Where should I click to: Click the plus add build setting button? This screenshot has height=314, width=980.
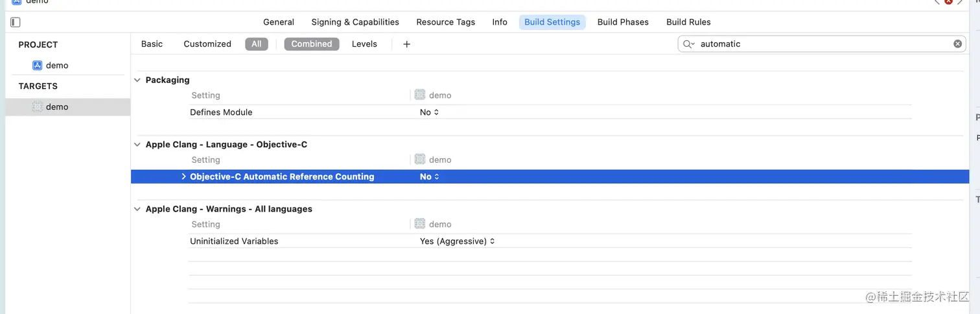[406, 44]
